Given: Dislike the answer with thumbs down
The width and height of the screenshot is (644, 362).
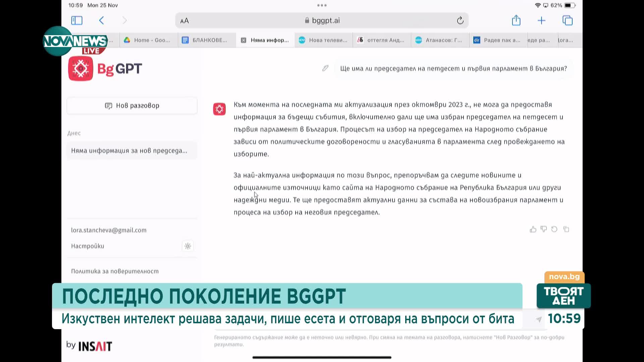Looking at the screenshot, I should pos(544,229).
